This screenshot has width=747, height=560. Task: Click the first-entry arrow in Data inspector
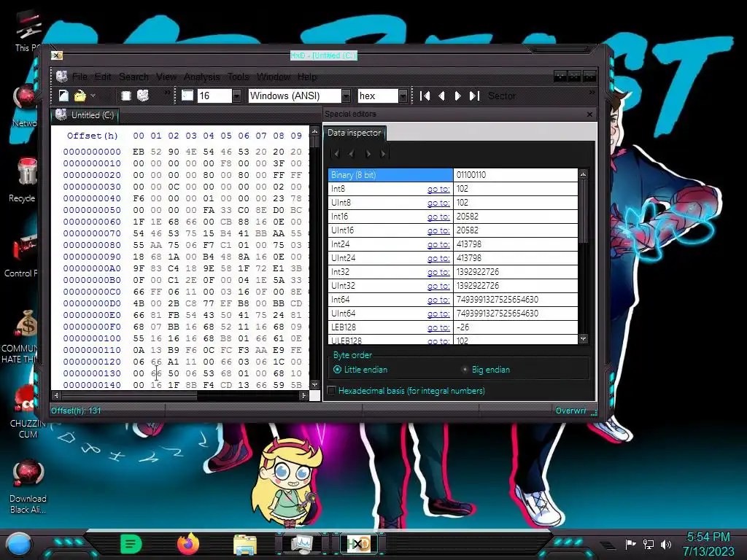coord(336,153)
